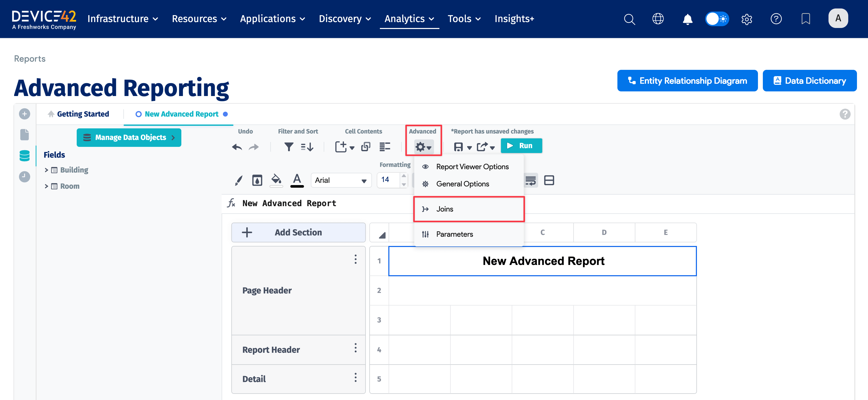Viewport: 868px width, 400px height.
Task: Toggle the wrap text icon
Action: pyautogui.click(x=531, y=180)
